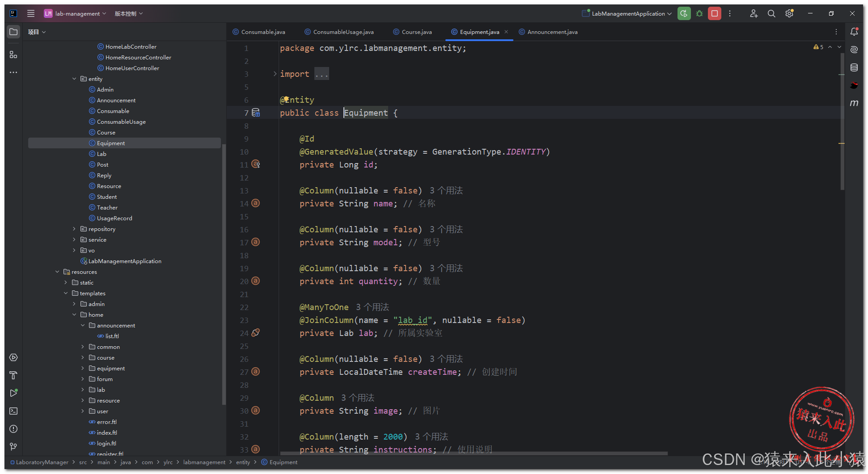The width and height of the screenshot is (868, 474).
Task: Open the Database tool window
Action: tap(854, 67)
